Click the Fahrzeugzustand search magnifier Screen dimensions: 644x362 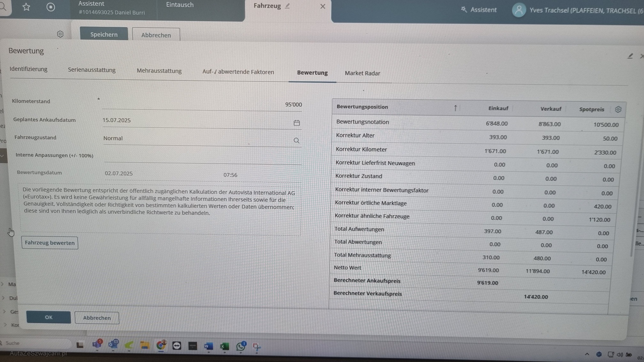pyautogui.click(x=296, y=141)
